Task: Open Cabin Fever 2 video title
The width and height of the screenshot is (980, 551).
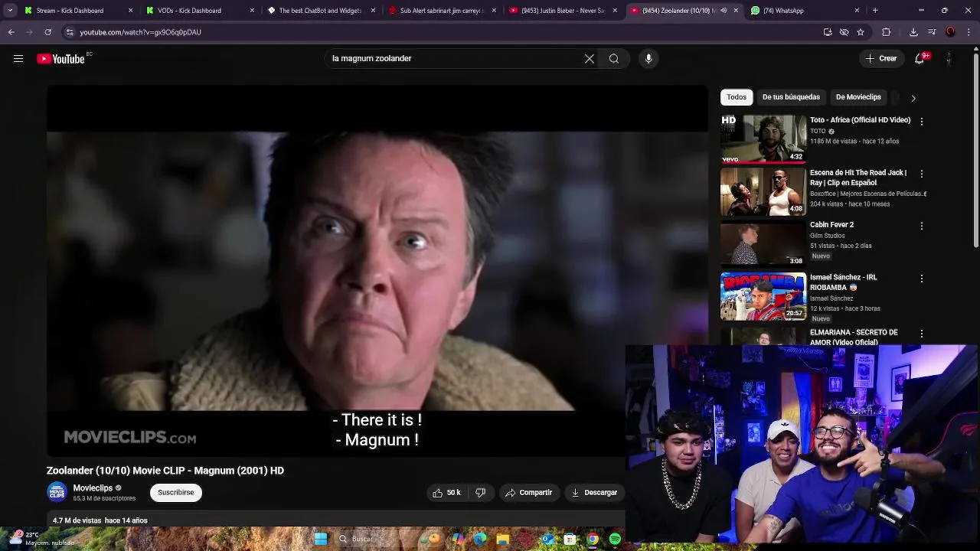Action: (831, 225)
